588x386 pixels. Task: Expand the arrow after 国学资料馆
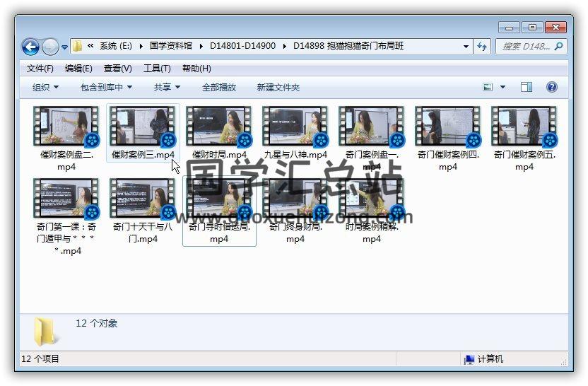[x=201, y=46]
